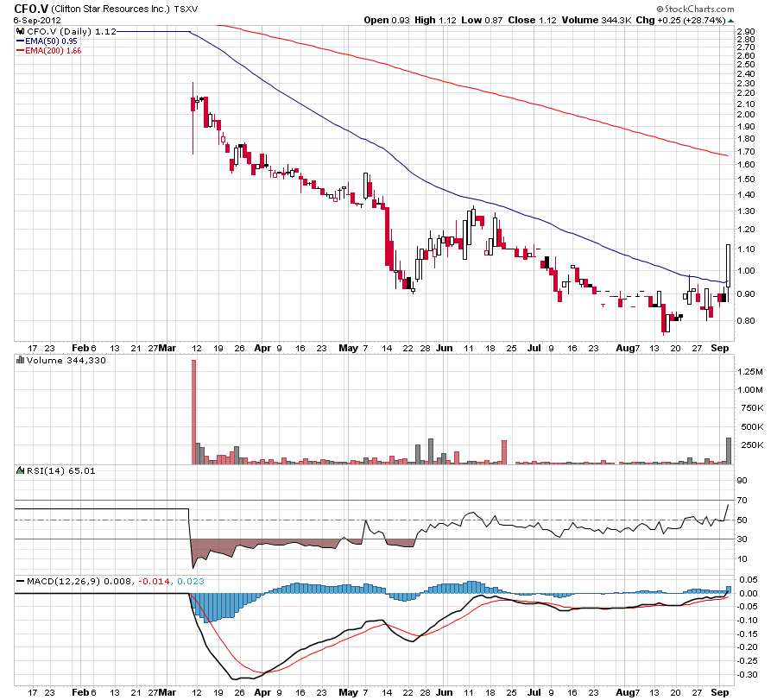Click the blue 0.023 MACD histogram value
Screen dimensions: 777x700
pos(190,581)
